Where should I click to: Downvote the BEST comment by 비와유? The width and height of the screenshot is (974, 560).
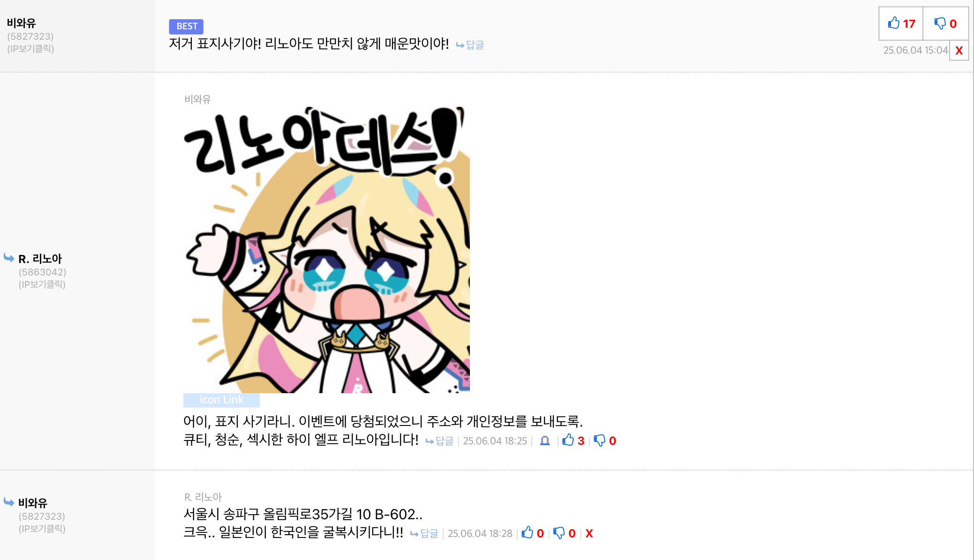945,23
